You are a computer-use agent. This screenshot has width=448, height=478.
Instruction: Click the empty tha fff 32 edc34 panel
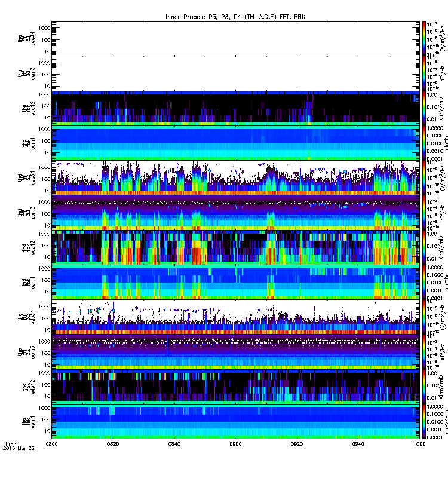click(235, 38)
